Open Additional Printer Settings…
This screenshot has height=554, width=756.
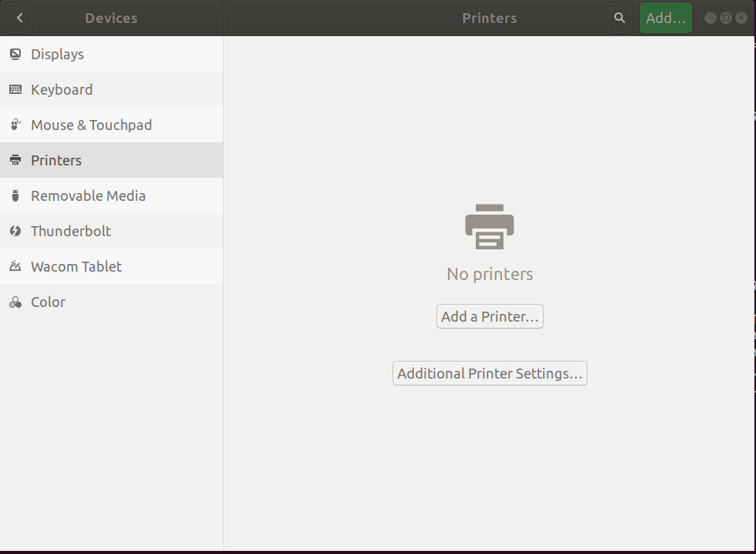click(490, 373)
